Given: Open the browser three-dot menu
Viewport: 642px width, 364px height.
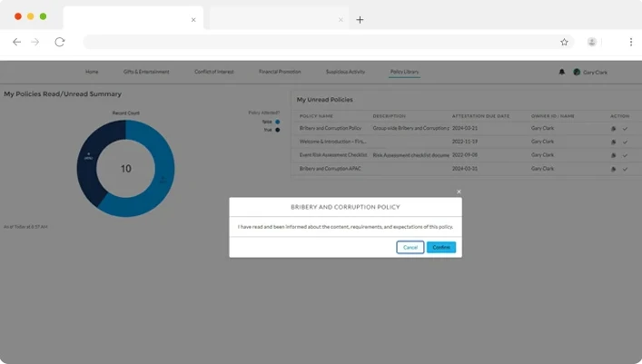Looking at the screenshot, I should [x=631, y=42].
